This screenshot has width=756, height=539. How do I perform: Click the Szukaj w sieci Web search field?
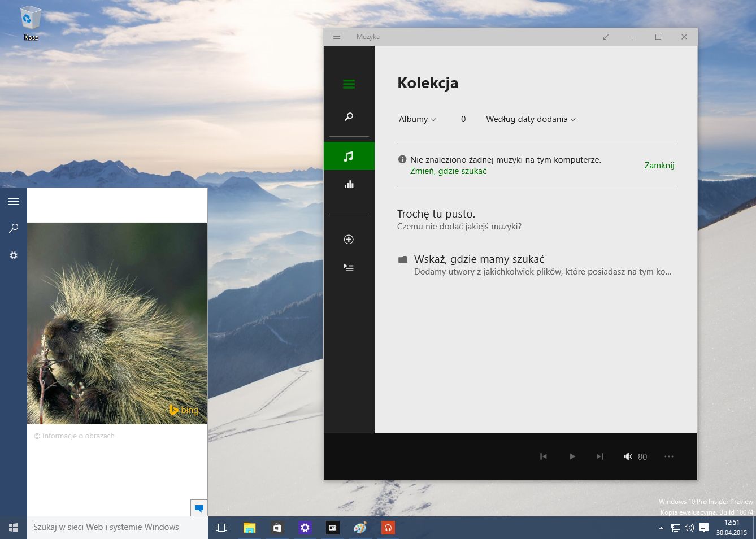(x=118, y=527)
